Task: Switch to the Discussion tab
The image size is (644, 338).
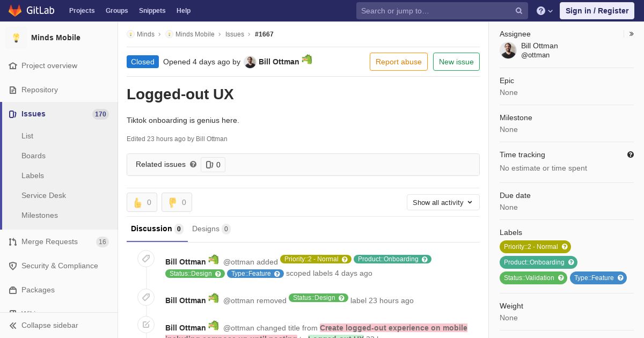Action: click(x=157, y=229)
